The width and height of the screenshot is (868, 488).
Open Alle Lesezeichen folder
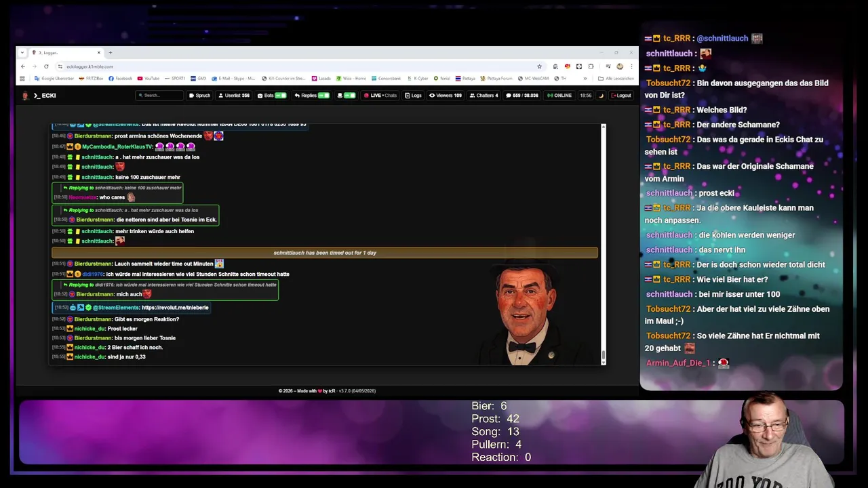point(616,79)
